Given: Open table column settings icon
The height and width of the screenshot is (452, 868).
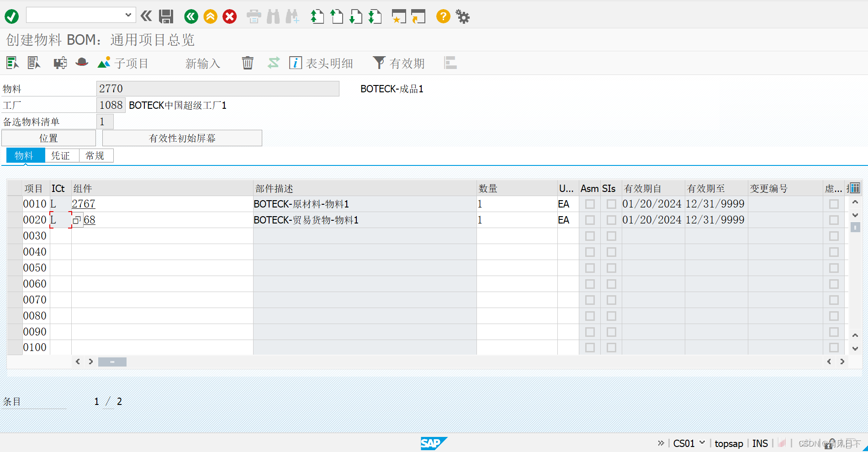Looking at the screenshot, I should tap(855, 188).
